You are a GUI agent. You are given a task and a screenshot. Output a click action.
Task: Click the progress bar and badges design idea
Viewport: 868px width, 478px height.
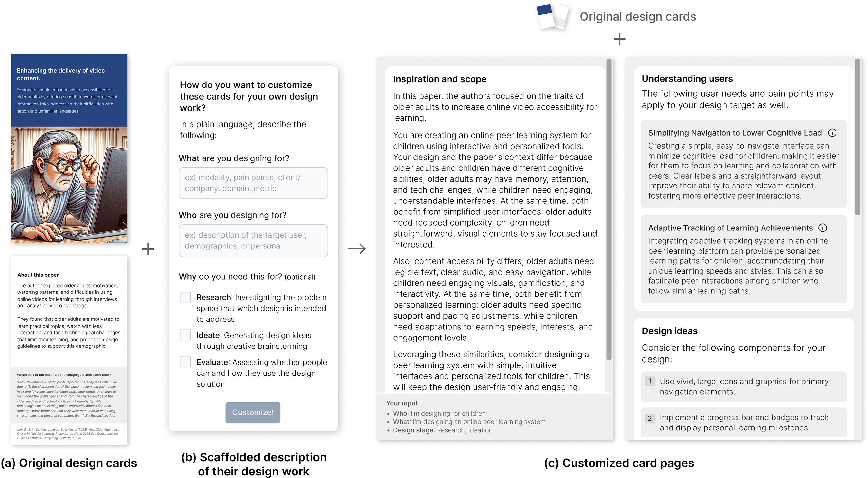click(744, 422)
